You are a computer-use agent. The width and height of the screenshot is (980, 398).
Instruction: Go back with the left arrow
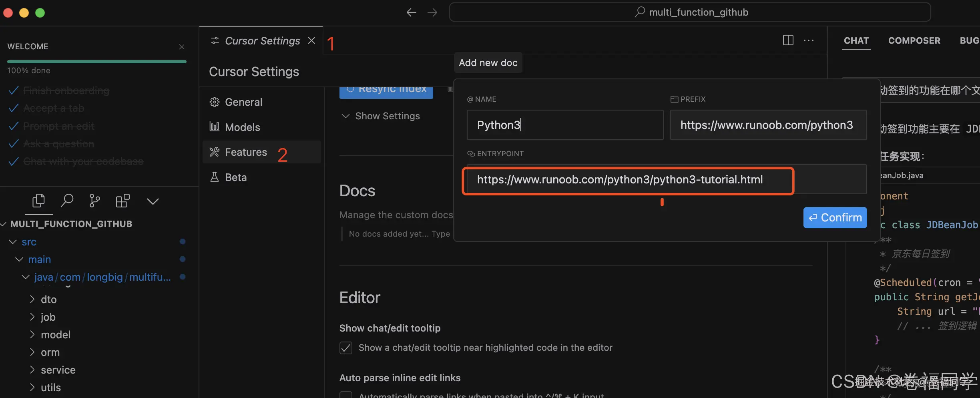click(x=411, y=12)
